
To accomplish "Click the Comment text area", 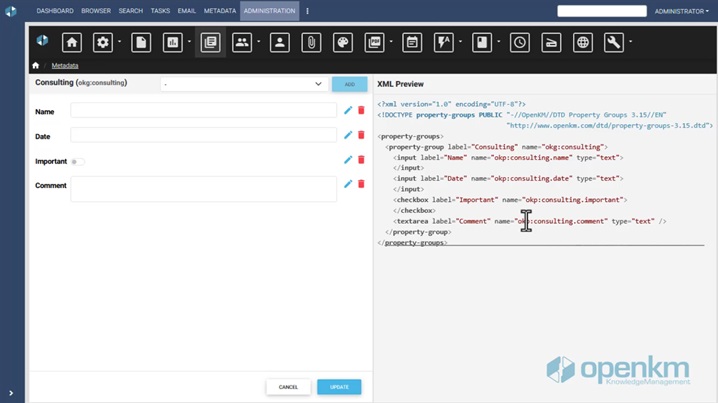I will (x=203, y=189).
